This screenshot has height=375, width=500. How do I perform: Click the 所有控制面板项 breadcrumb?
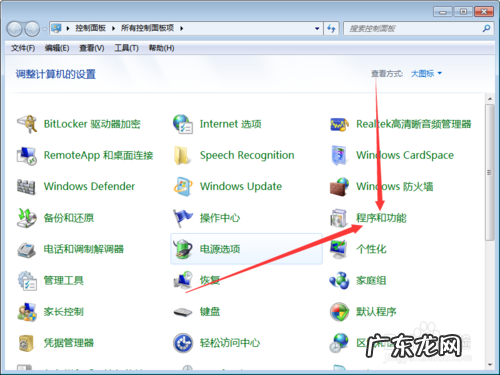tap(147, 28)
